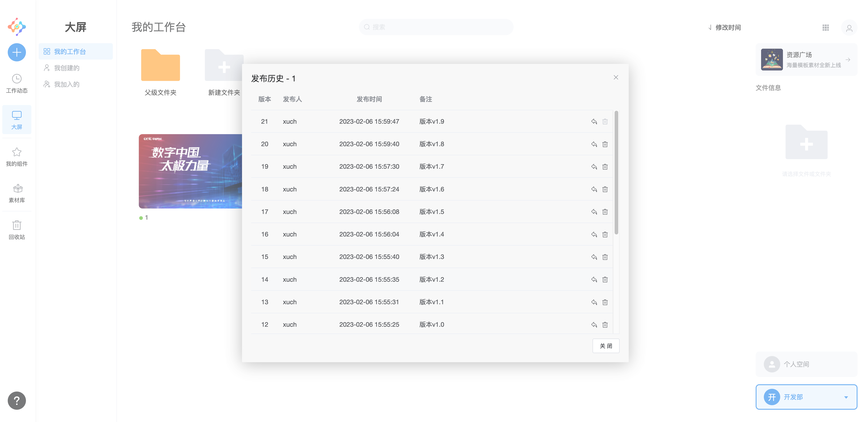Delete version 20 with trash icon
This screenshot has height=422, width=868.
[x=605, y=144]
